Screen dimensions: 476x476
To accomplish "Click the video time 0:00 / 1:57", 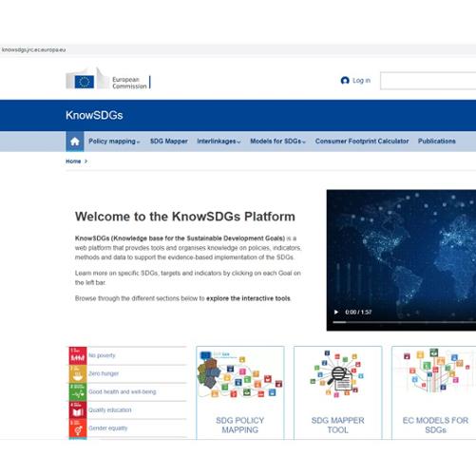I will coord(358,312).
